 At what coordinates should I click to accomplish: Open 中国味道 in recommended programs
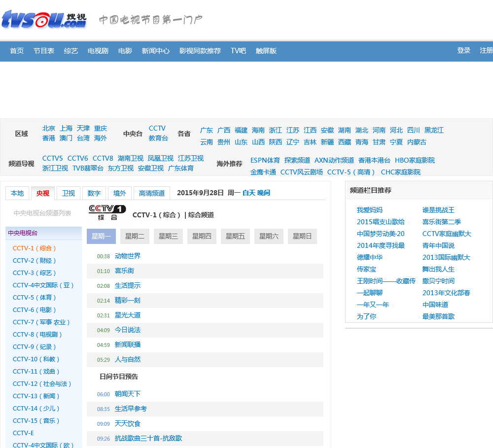coord(435,305)
